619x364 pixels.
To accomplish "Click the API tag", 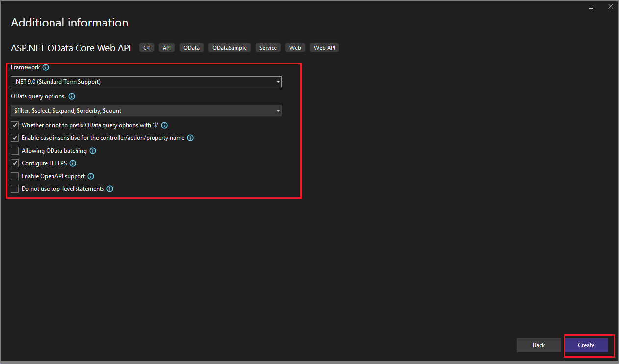I will click(x=167, y=48).
